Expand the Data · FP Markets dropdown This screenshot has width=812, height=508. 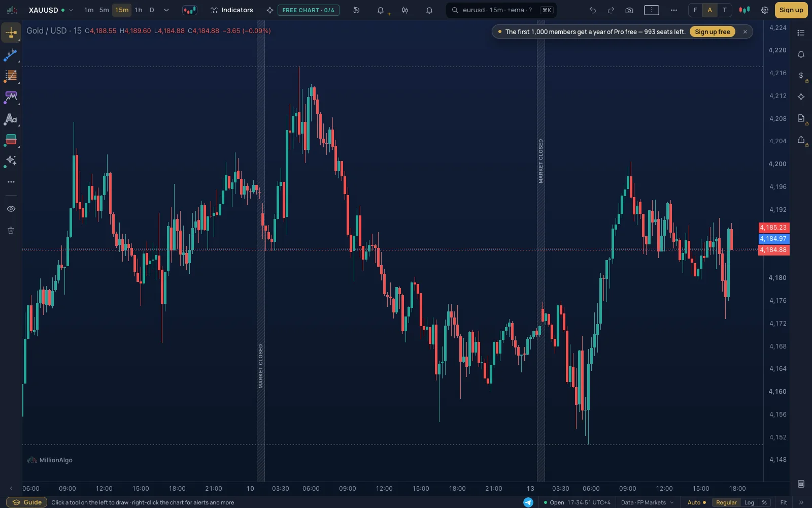tap(647, 502)
